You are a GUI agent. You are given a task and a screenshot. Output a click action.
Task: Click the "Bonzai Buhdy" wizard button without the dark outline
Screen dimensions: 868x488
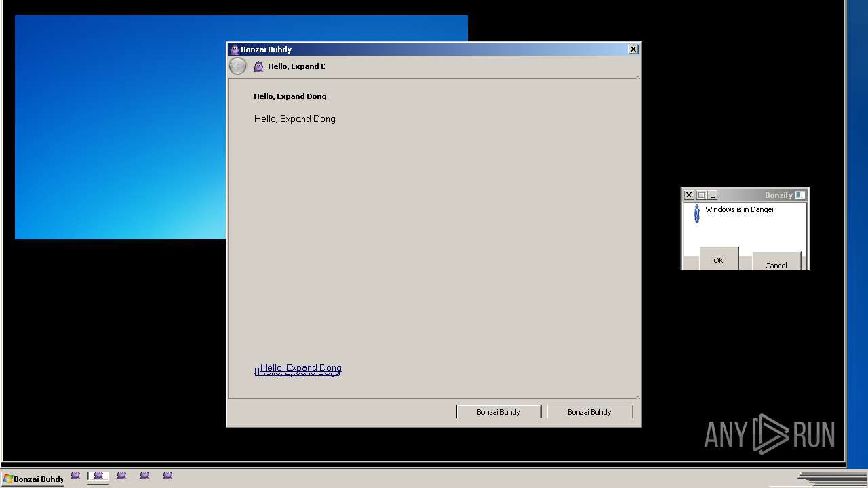(x=589, y=412)
